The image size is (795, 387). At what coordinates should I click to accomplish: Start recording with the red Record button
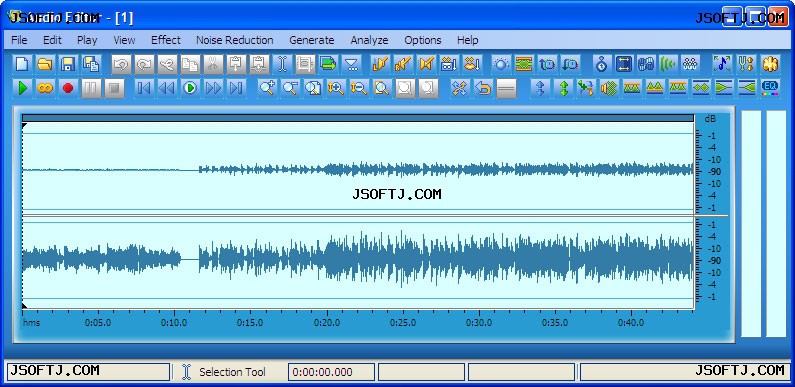tap(68, 88)
